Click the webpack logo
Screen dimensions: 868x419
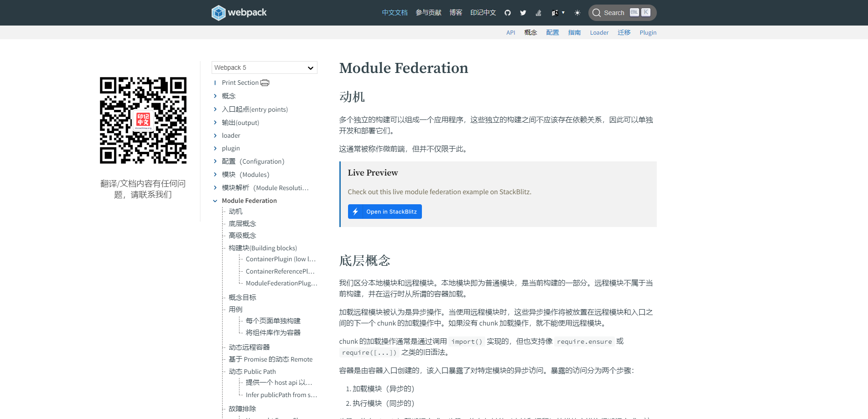pyautogui.click(x=239, y=13)
